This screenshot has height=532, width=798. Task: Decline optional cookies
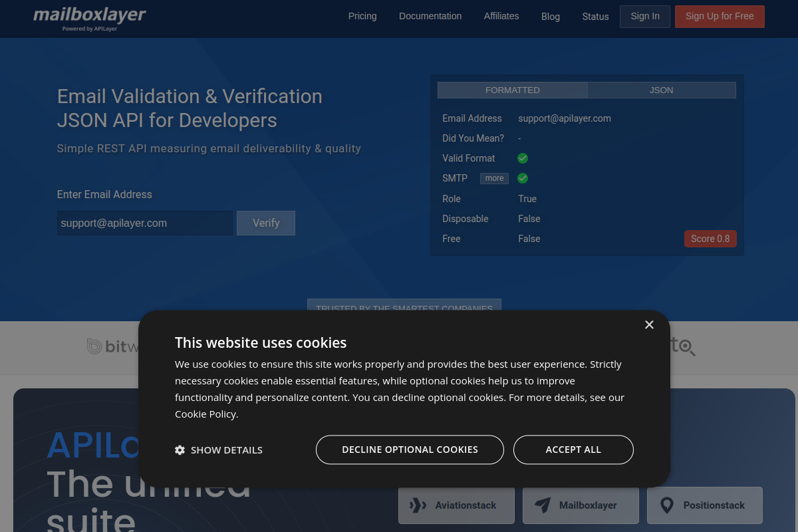pyautogui.click(x=410, y=450)
